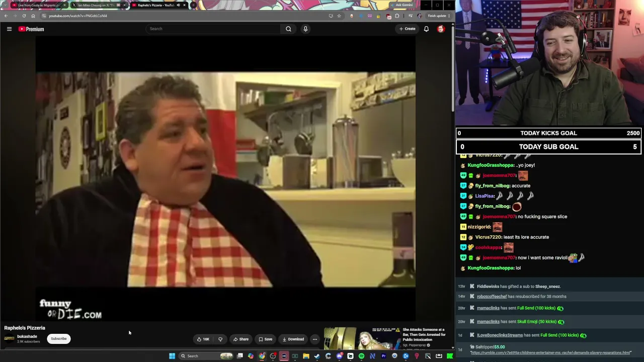Like the video with 16K likes
The image size is (644, 362).
[x=203, y=339]
